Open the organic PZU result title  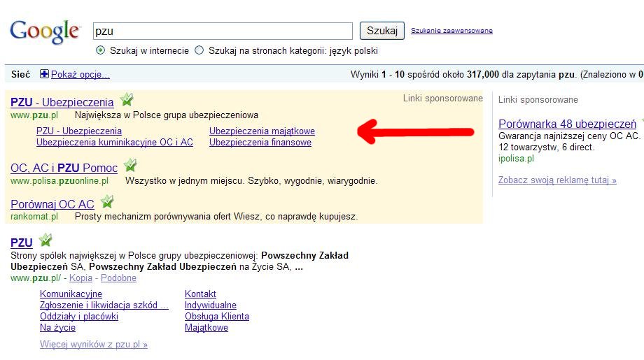(22, 243)
